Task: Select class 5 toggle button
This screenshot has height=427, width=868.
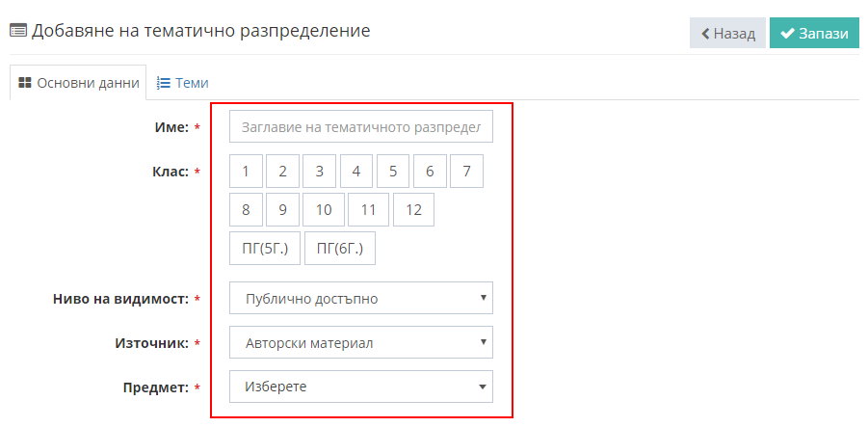Action: coord(393,172)
